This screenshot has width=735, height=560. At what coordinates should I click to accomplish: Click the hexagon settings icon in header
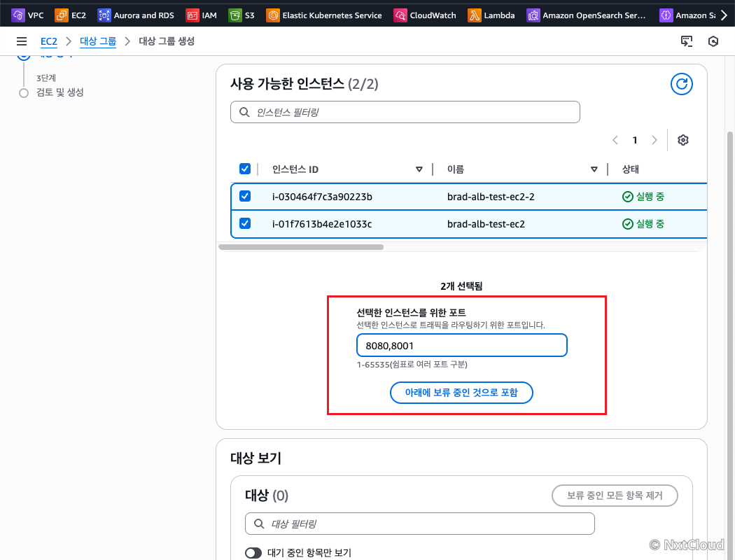point(713,41)
